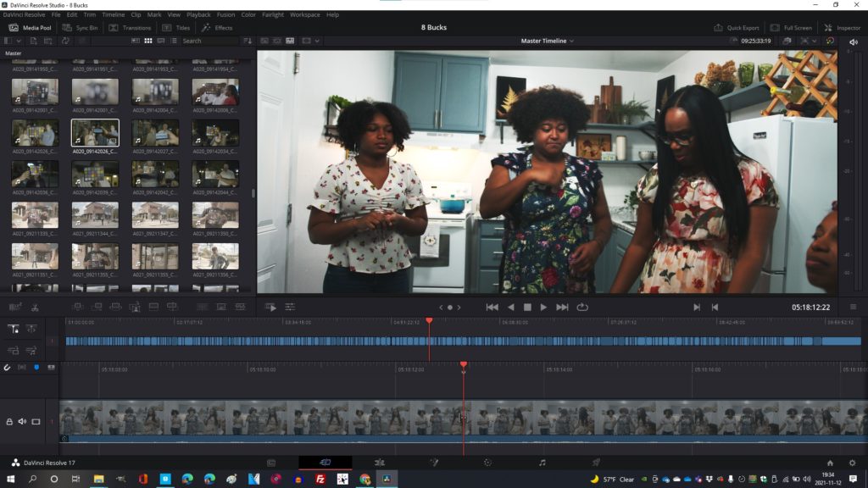Lock video track 1
868x488 pixels.
(x=10, y=421)
